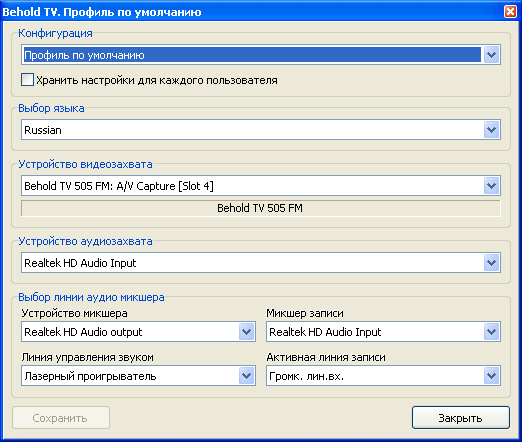Expand the sound control line Лазерный проигрыватель dropdown
The image size is (522, 442).
click(138, 376)
